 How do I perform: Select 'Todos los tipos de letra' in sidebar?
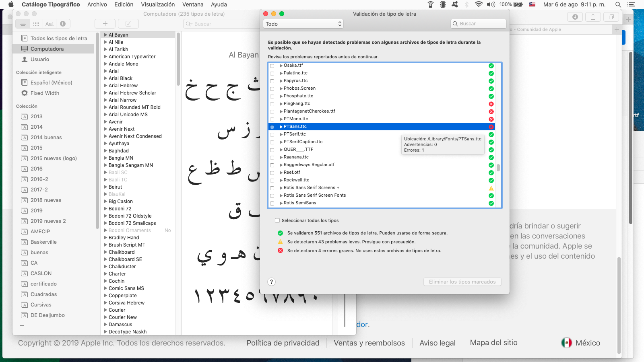click(59, 38)
